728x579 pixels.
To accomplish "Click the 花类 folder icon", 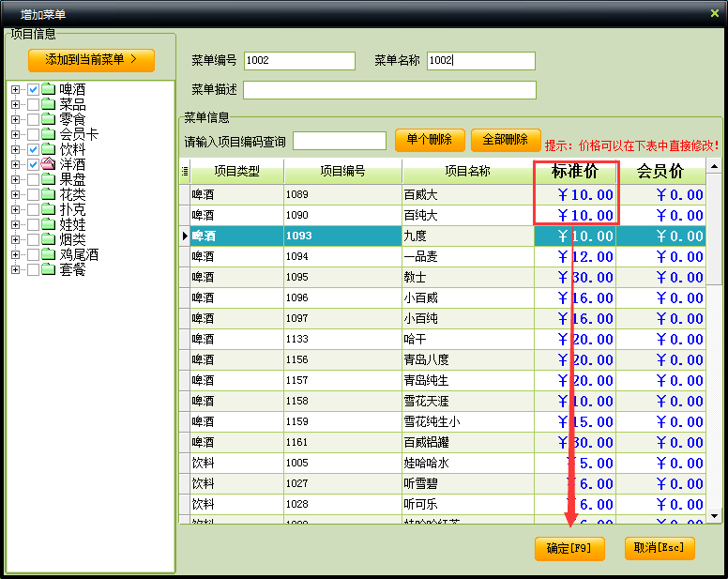I will (48, 194).
